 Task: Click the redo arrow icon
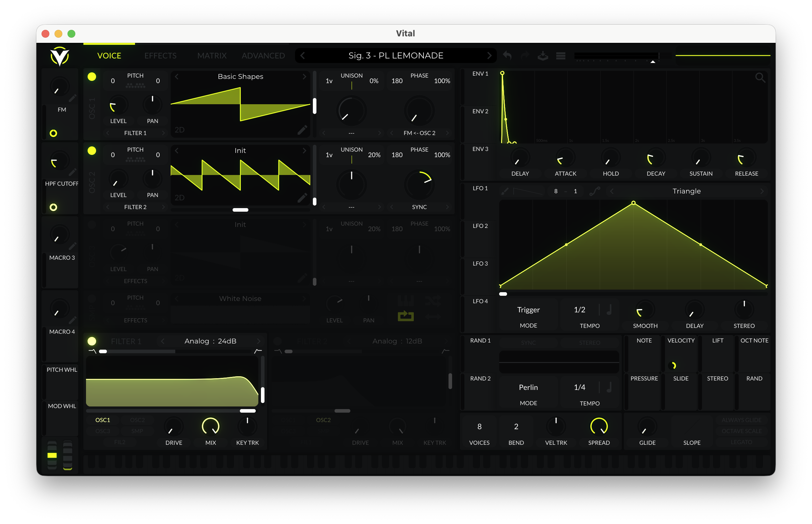pyautogui.click(x=525, y=56)
